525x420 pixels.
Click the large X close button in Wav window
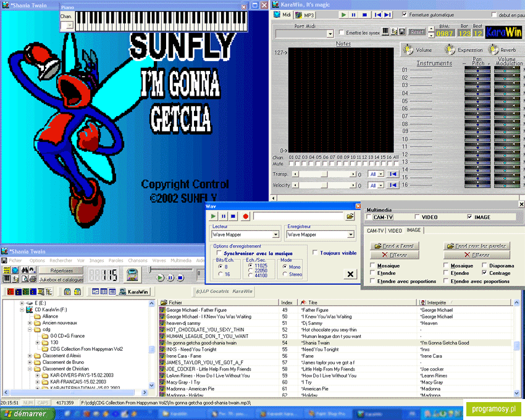350,274
